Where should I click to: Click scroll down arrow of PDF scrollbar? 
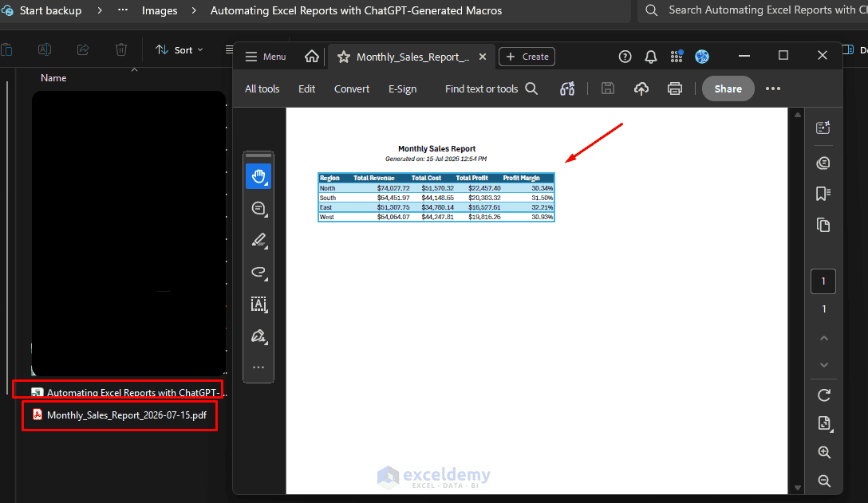click(798, 488)
